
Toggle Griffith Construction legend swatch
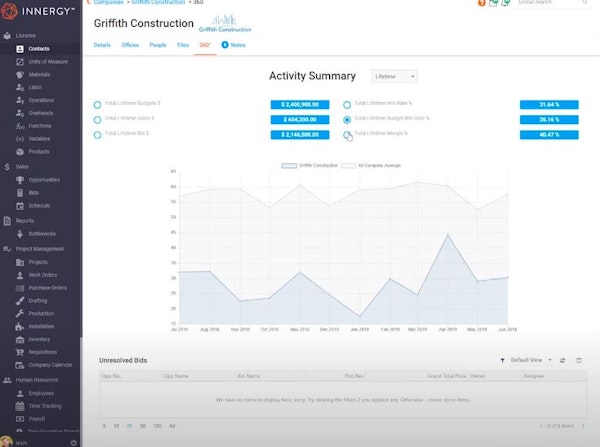pyautogui.click(x=289, y=166)
